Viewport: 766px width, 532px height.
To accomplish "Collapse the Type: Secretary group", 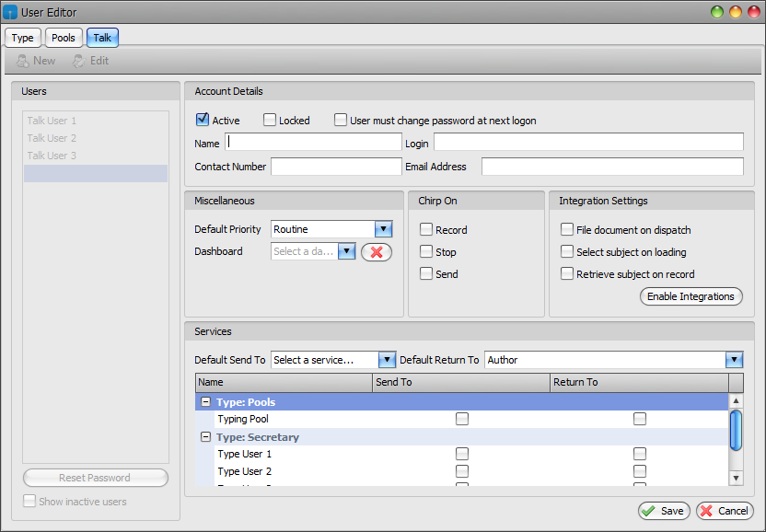I will pos(206,437).
